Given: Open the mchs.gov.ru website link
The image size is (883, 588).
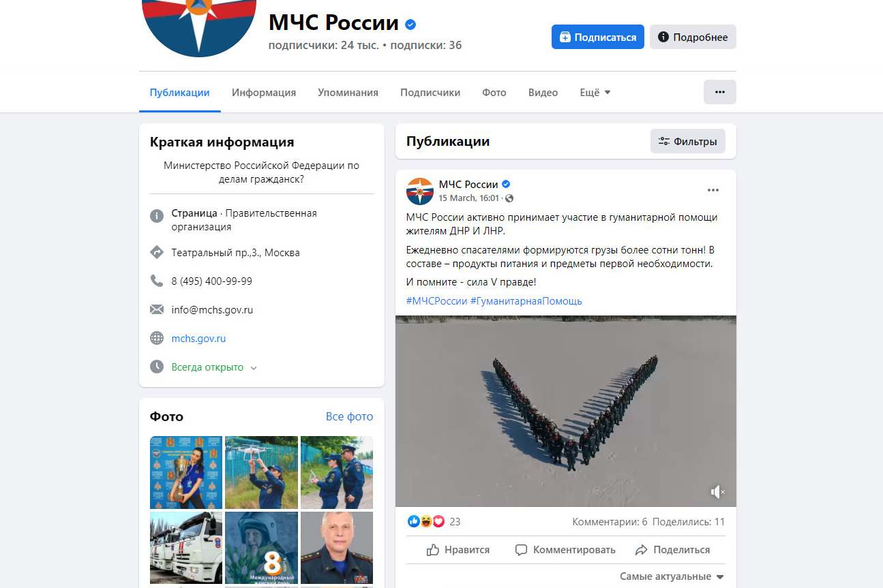Looking at the screenshot, I should coord(198,338).
